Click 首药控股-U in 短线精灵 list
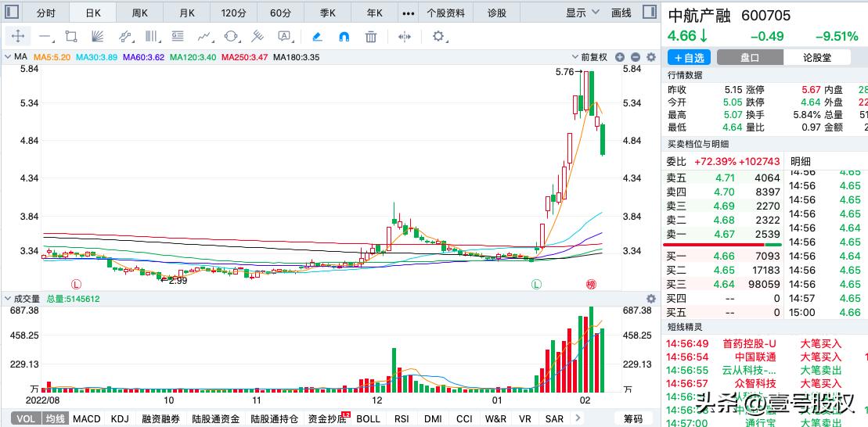 750,343
